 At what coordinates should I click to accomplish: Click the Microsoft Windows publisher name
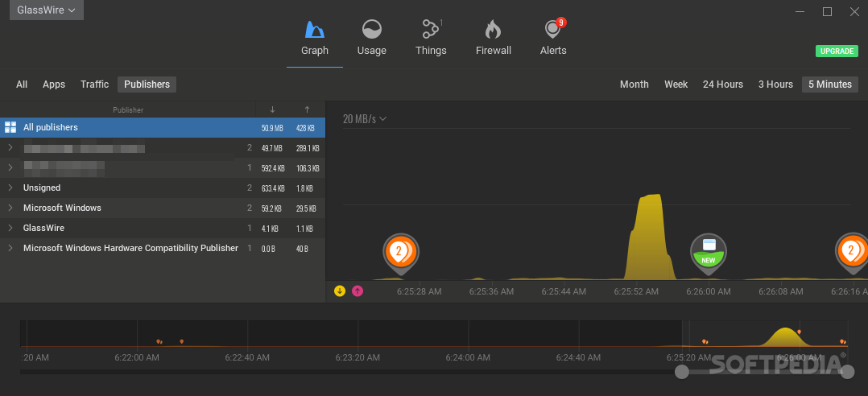(x=62, y=208)
